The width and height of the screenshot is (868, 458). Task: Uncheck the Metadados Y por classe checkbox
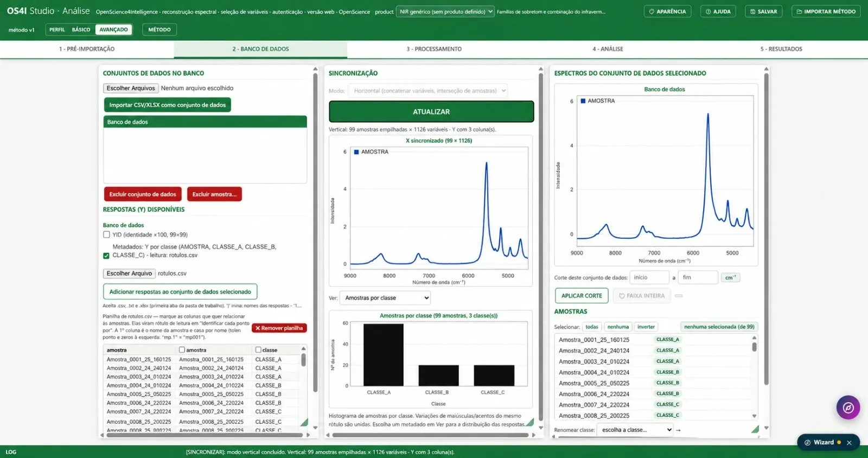click(x=106, y=256)
